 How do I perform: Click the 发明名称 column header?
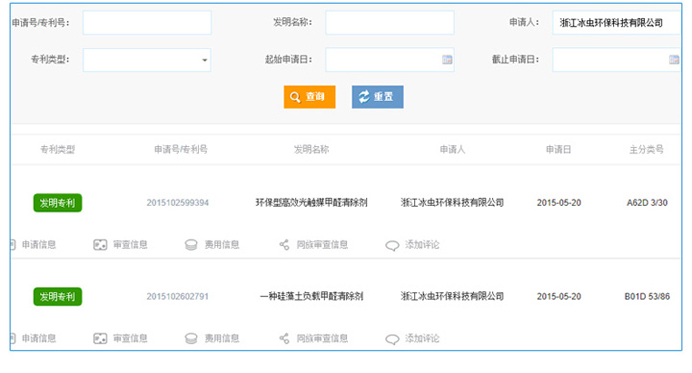point(312,149)
